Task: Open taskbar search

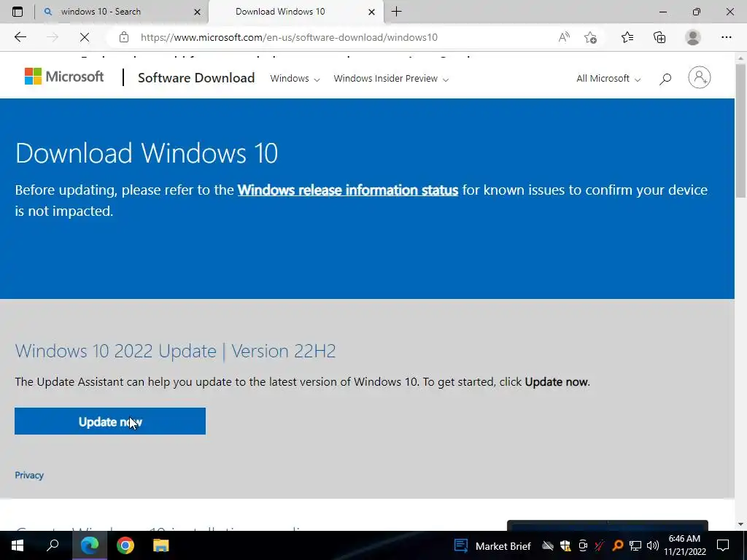Action: coord(53,545)
